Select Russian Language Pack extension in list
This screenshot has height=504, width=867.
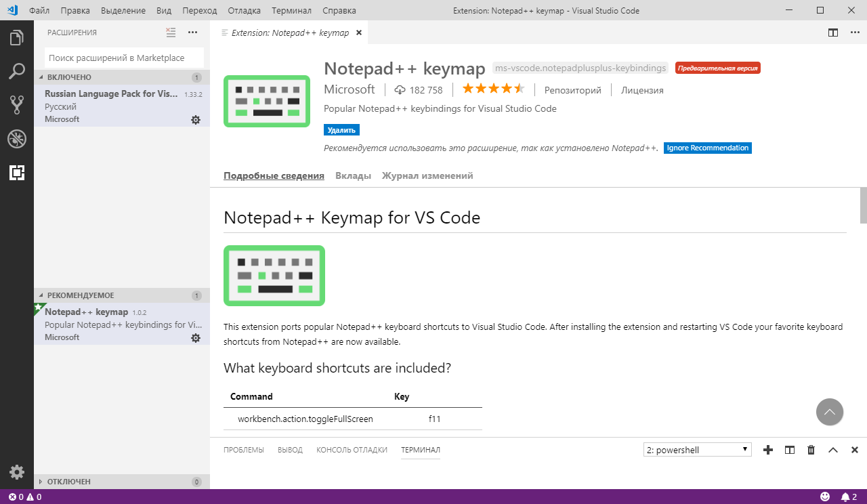click(x=122, y=106)
